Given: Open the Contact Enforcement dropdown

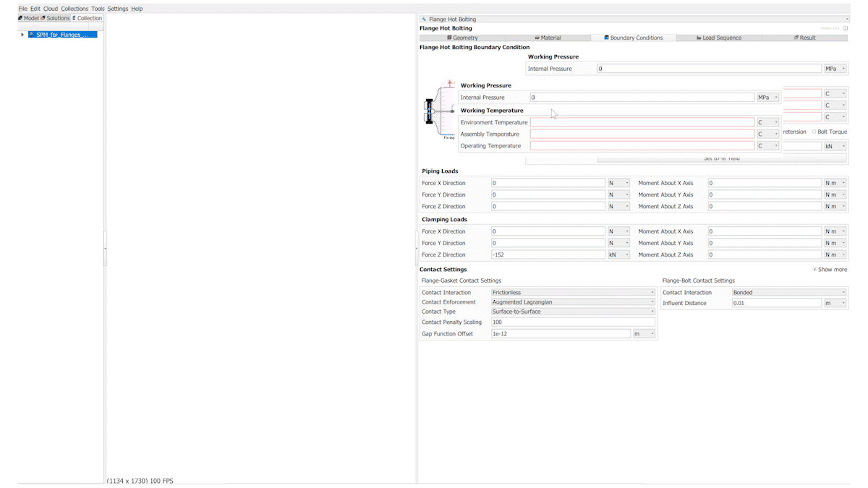Looking at the screenshot, I should click(x=573, y=302).
